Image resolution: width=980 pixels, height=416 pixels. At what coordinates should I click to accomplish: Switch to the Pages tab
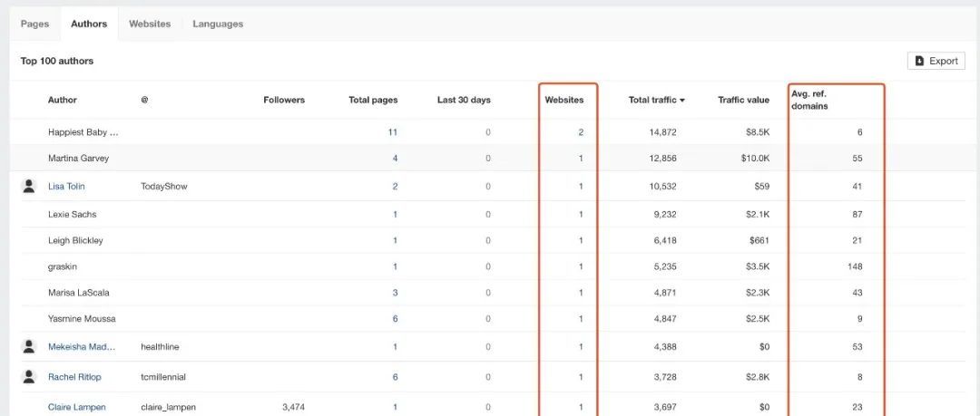click(34, 24)
